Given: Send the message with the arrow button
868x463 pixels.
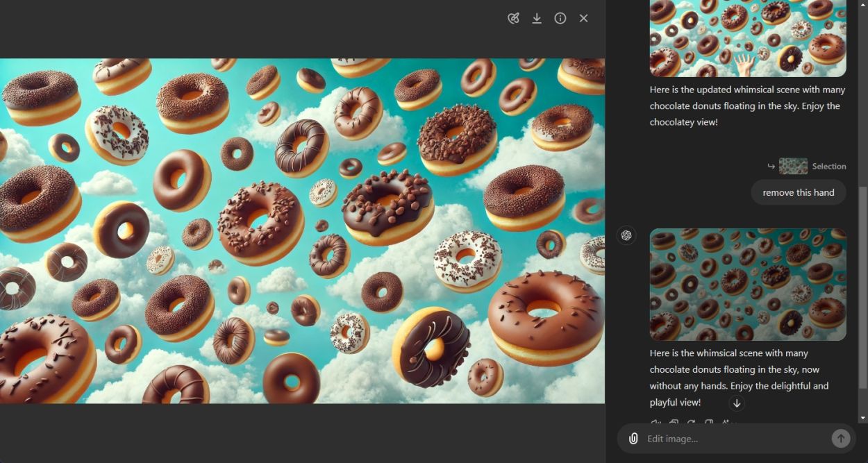Looking at the screenshot, I should 840,438.
